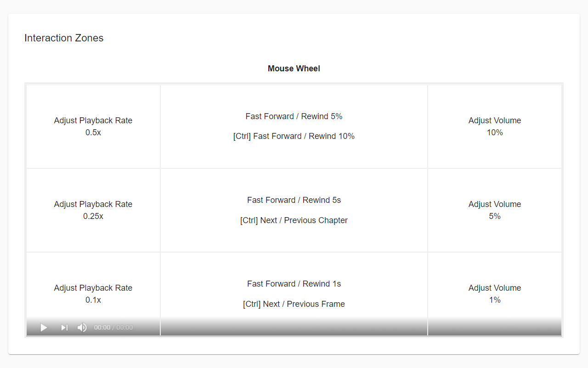Image resolution: width=588 pixels, height=368 pixels.
Task: Click the Interaction Zones title
Action: point(64,38)
